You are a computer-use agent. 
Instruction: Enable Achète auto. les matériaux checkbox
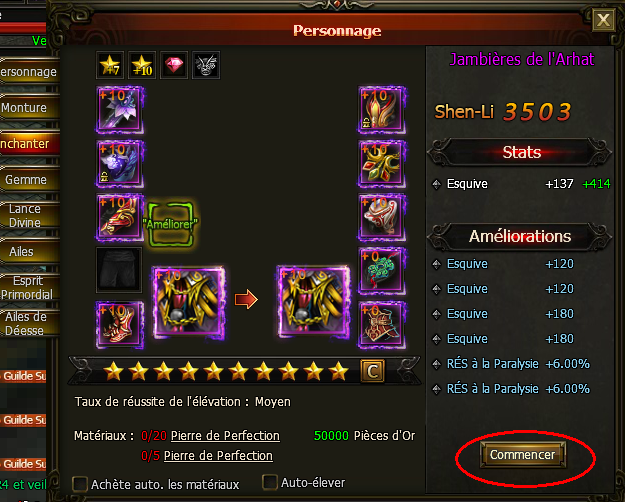coord(80,484)
